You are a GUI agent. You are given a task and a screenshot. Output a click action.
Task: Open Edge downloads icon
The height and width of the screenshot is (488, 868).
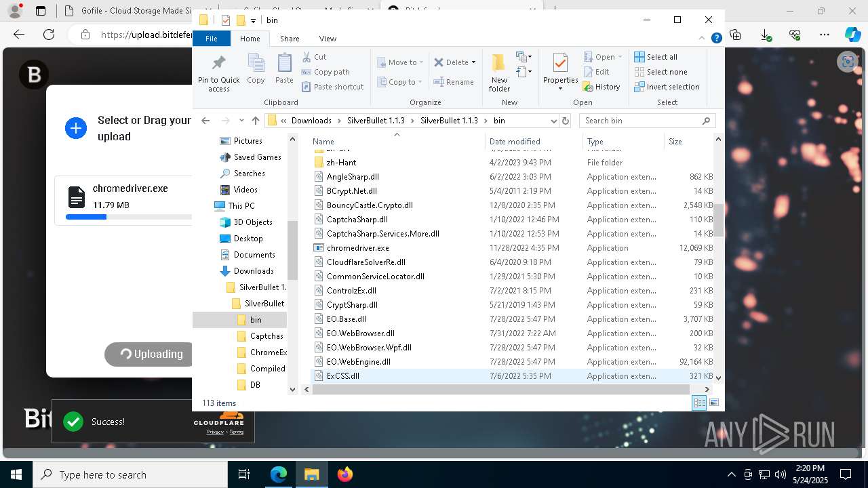click(766, 35)
